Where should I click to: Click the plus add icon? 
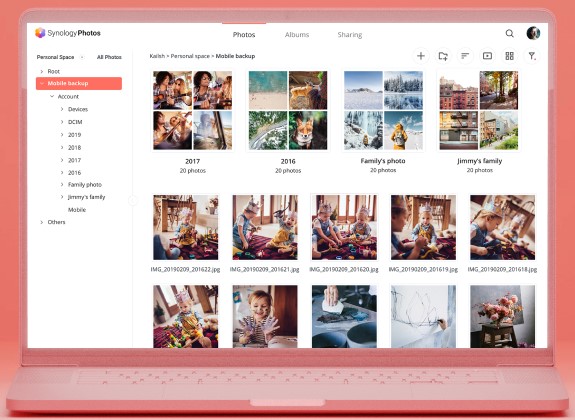tap(421, 56)
